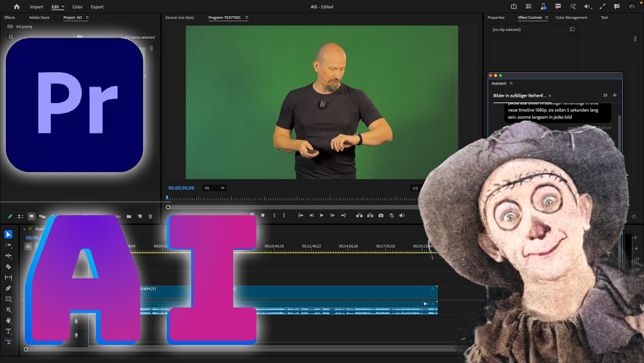Show more Assistant tabs with double chevron

(605, 95)
